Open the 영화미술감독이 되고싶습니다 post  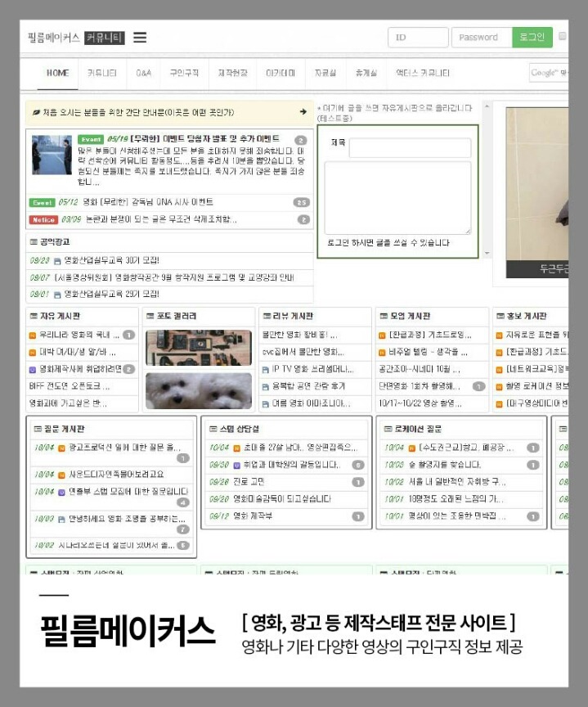[282, 499]
